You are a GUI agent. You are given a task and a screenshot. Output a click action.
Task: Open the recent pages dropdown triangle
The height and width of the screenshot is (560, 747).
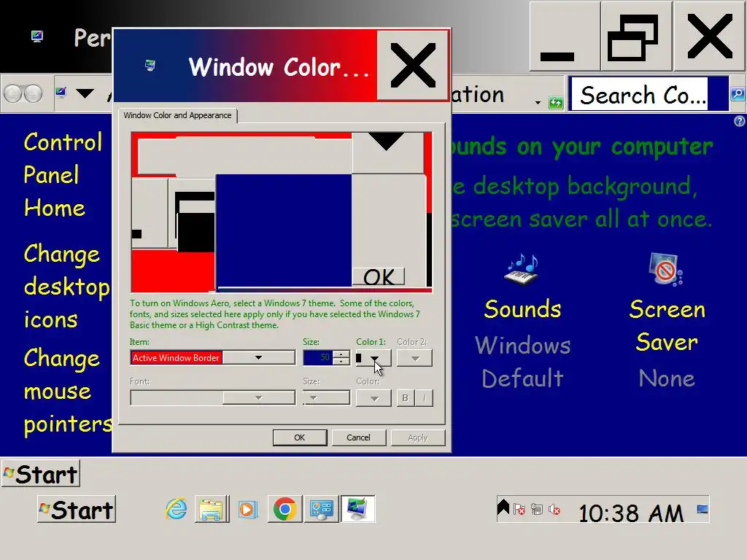(85, 93)
